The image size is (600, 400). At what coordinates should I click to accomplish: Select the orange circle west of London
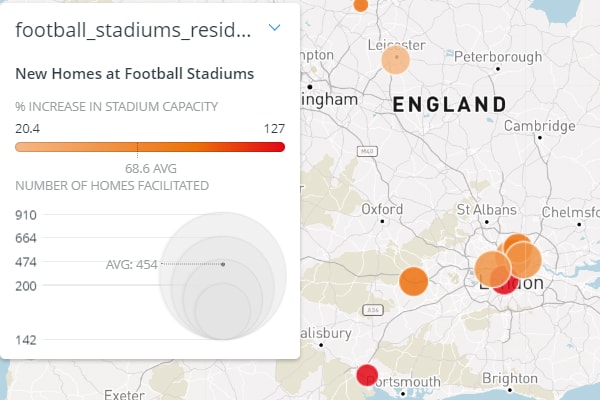click(x=413, y=281)
